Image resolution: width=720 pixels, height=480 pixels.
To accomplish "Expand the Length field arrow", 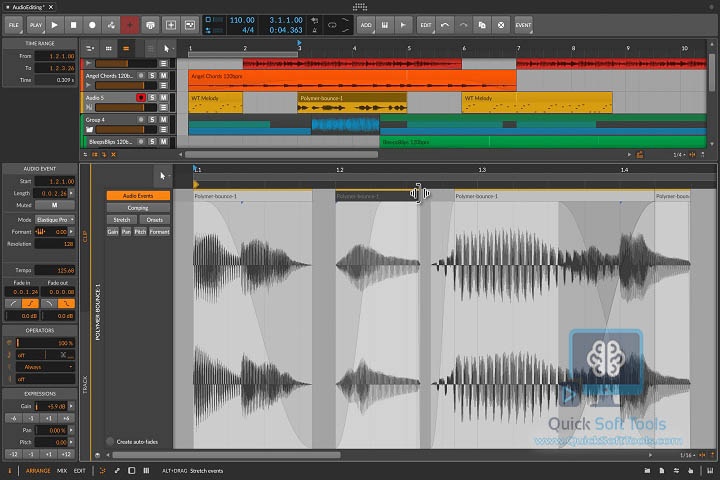I will click(x=72, y=193).
